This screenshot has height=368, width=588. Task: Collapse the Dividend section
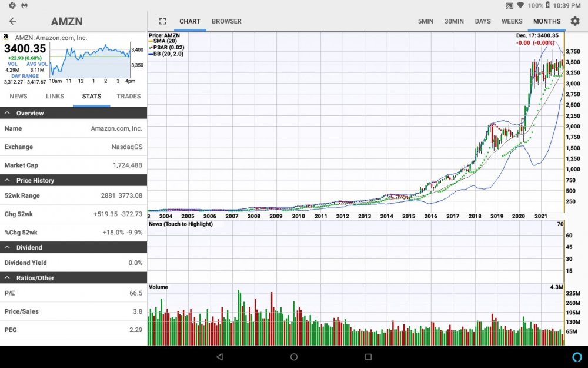point(73,247)
